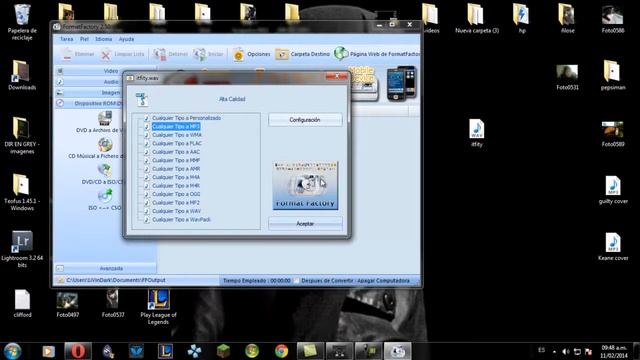640x360 pixels.
Task: Select DIR EN GREY - imagenes folder
Action: [x=22, y=136]
